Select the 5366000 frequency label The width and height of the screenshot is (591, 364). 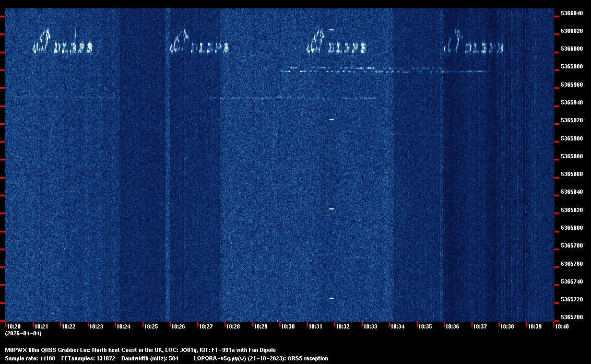[572, 49]
